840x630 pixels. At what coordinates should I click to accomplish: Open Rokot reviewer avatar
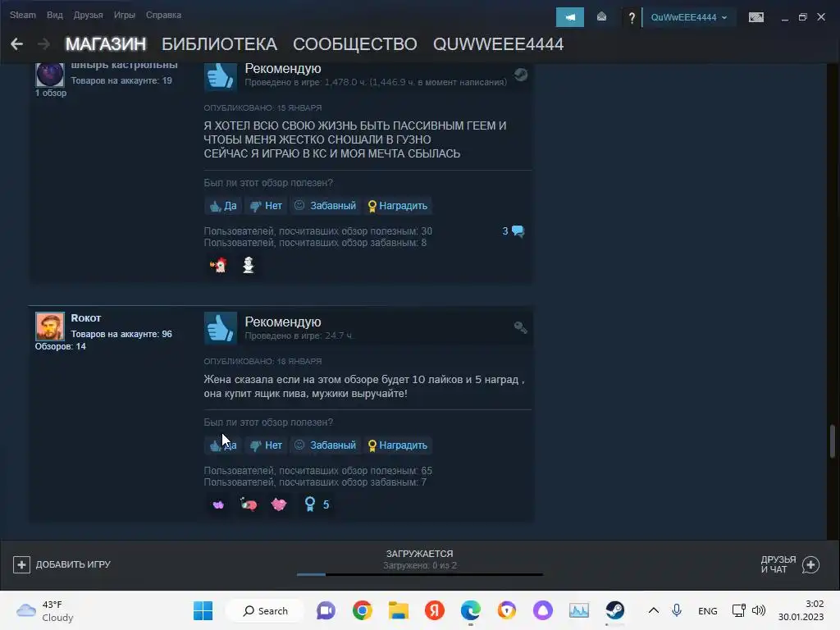pos(50,326)
